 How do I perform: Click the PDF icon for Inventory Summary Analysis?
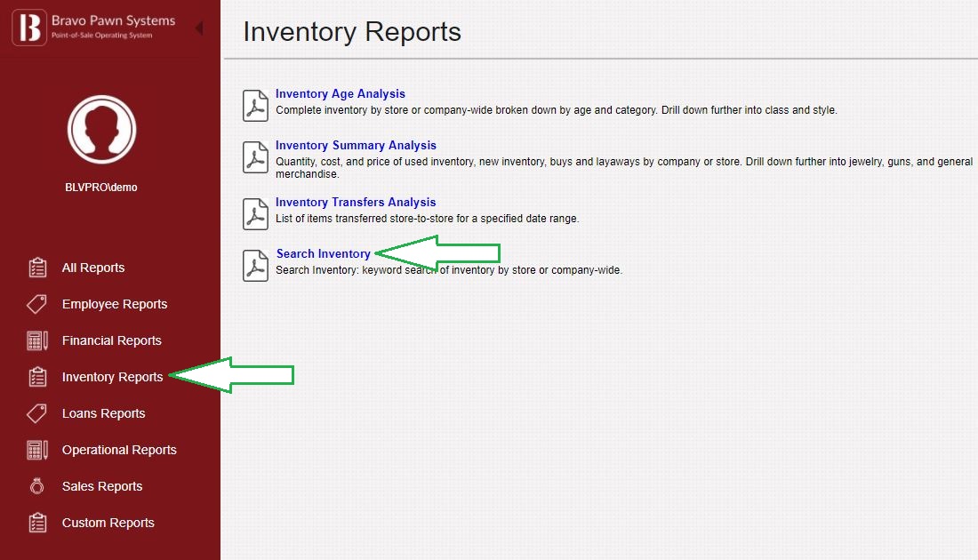(256, 157)
